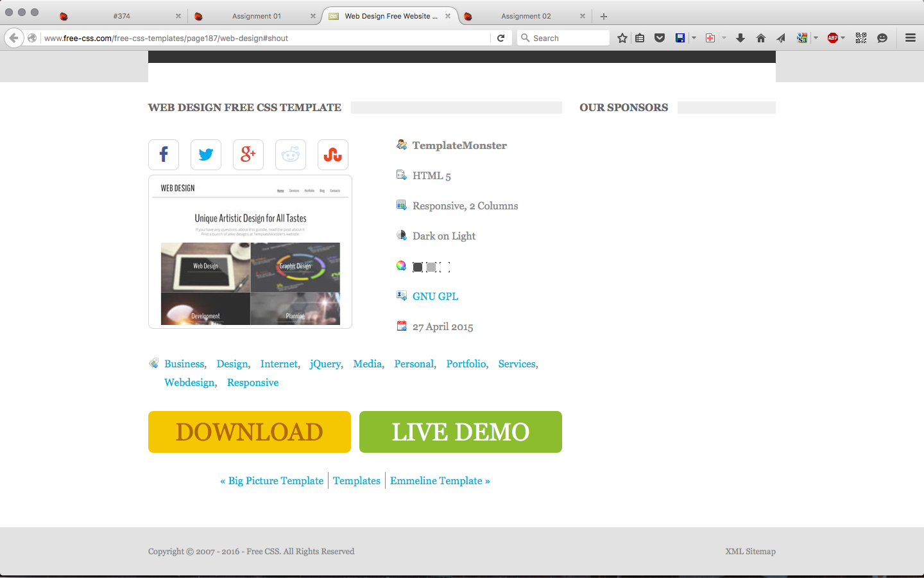This screenshot has width=924, height=578.
Task: Switch to the Assignment 02 tab
Action: click(526, 16)
